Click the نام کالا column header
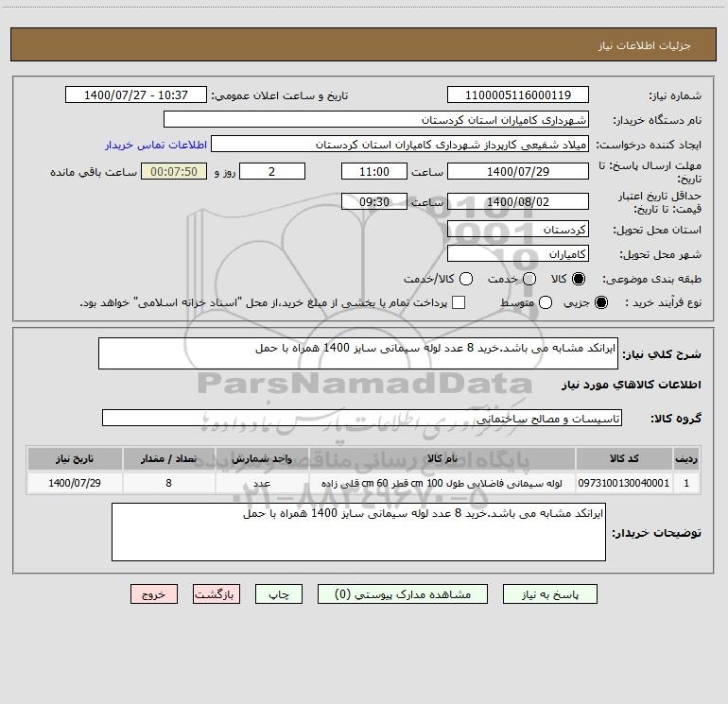728x704 pixels. [442, 458]
